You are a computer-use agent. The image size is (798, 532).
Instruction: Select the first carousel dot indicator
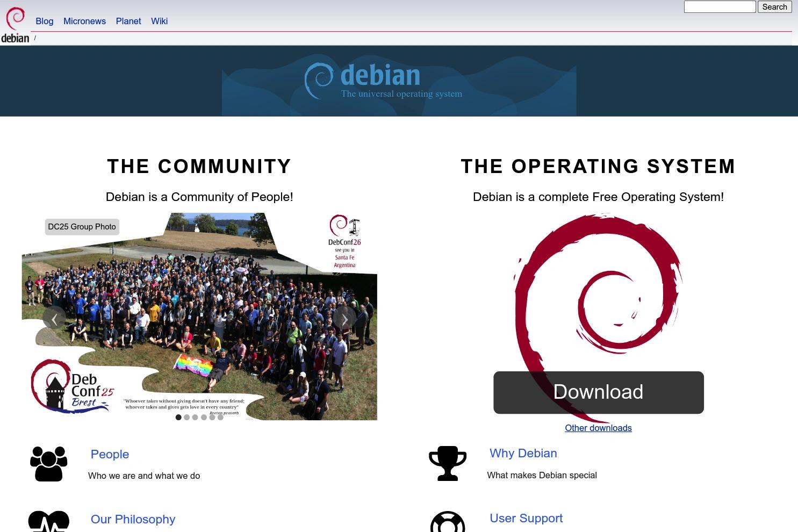coord(178,417)
